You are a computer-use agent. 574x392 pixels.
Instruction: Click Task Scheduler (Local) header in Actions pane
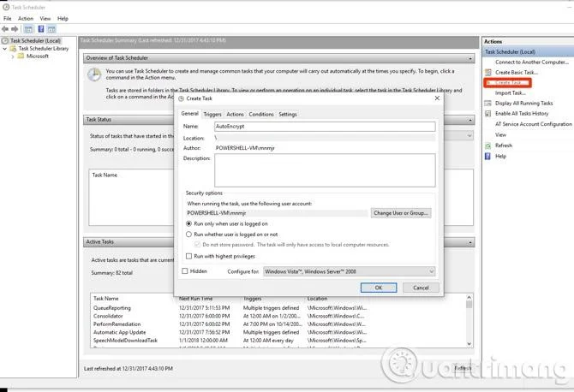[x=529, y=52]
